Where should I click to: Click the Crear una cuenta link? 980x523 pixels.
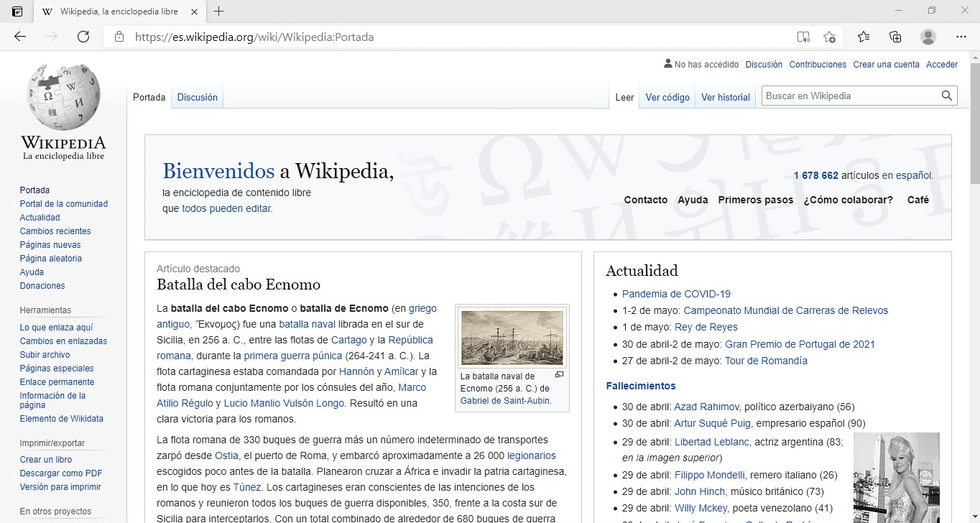[887, 65]
